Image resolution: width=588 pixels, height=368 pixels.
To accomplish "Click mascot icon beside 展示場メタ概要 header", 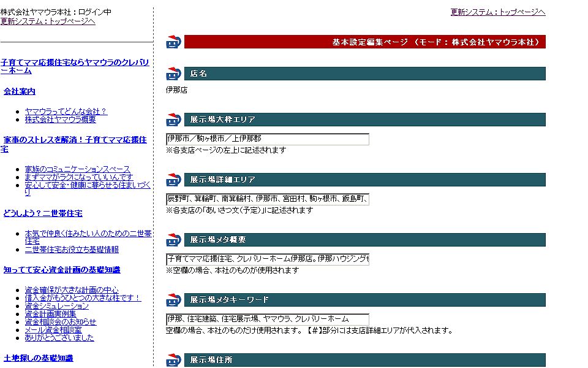I will [173, 240].
